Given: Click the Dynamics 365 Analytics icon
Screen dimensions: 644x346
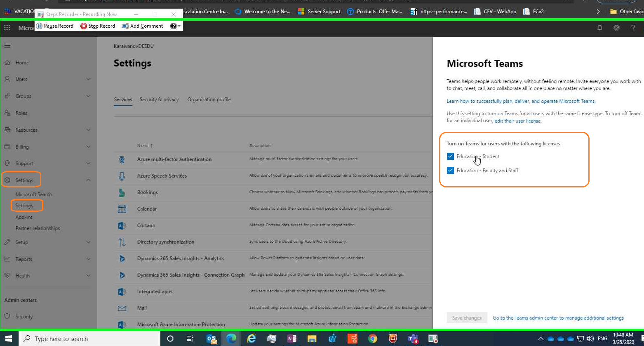Looking at the screenshot, I should [122, 258].
